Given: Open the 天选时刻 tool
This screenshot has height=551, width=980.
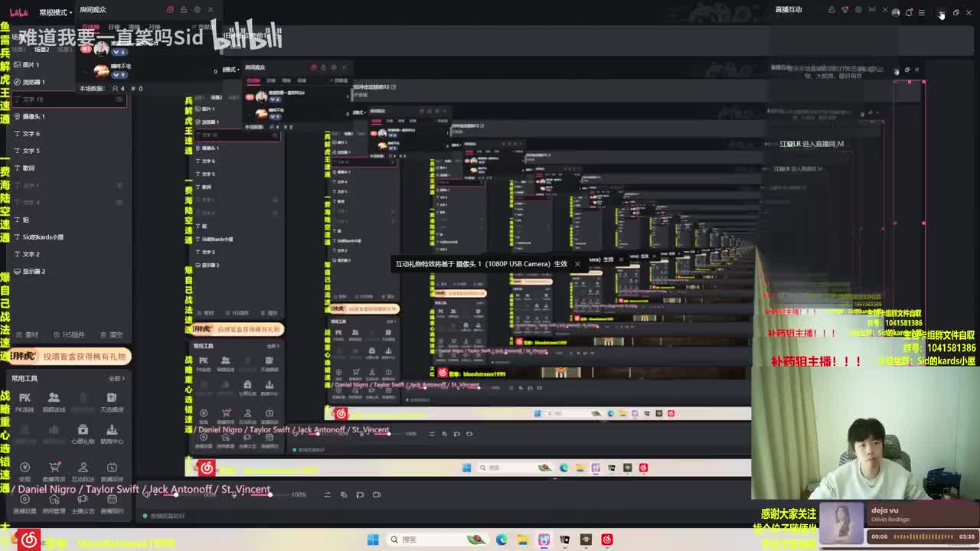Looking at the screenshot, I should 112,401.
